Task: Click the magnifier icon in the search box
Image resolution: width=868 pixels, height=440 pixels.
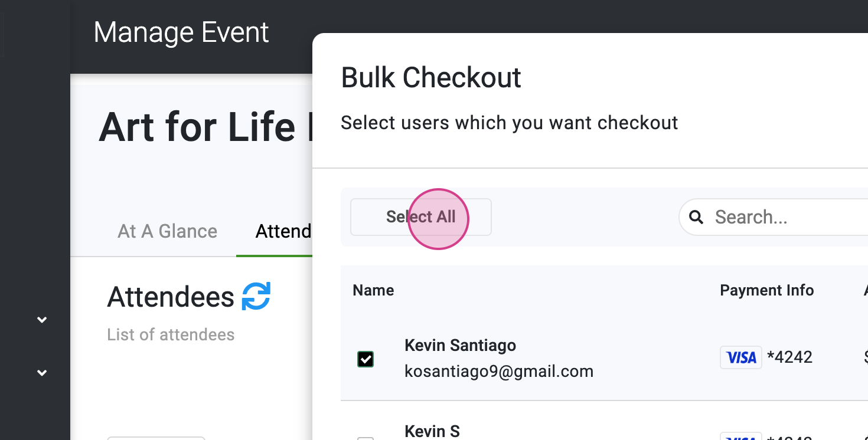Action: tap(696, 217)
